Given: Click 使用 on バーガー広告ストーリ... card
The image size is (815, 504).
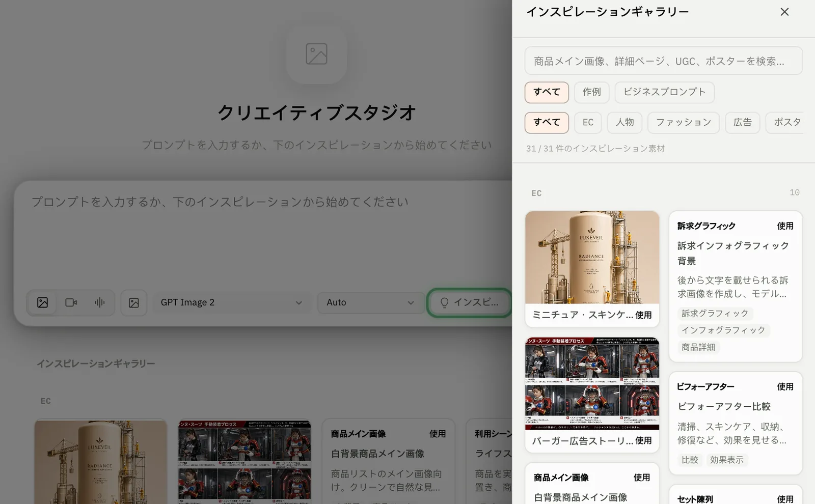Looking at the screenshot, I should (x=643, y=441).
